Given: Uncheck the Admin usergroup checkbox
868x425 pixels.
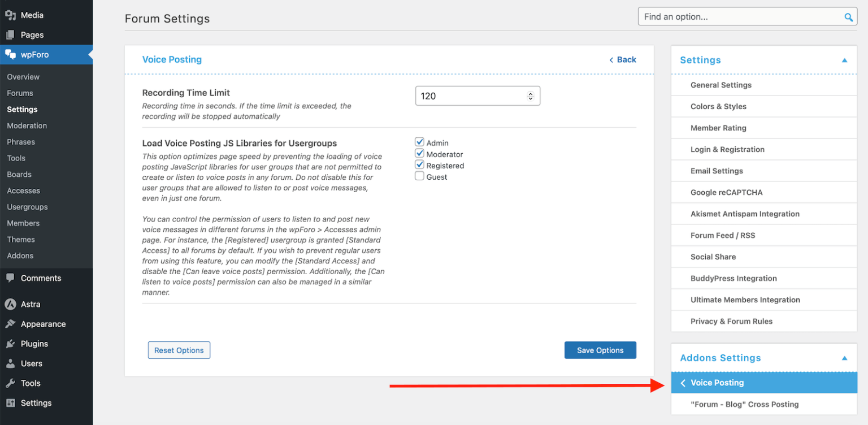Looking at the screenshot, I should click(x=419, y=142).
